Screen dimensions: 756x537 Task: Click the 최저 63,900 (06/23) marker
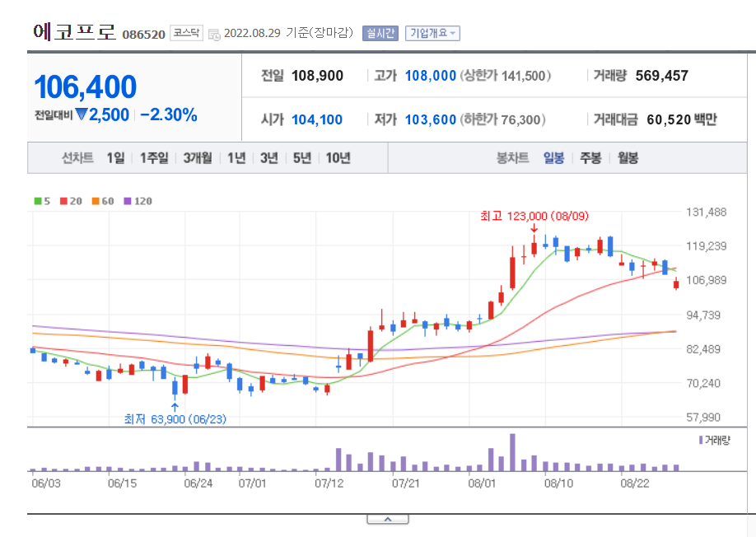coord(175,419)
